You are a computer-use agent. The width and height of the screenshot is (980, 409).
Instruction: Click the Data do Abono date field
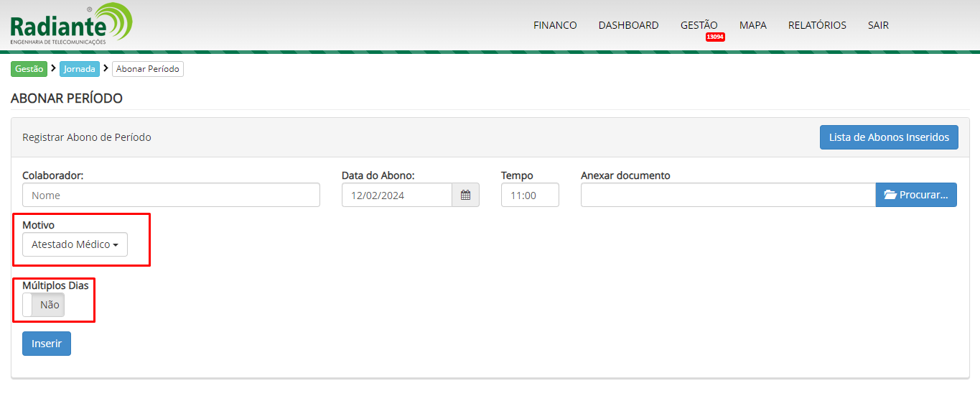(x=396, y=195)
